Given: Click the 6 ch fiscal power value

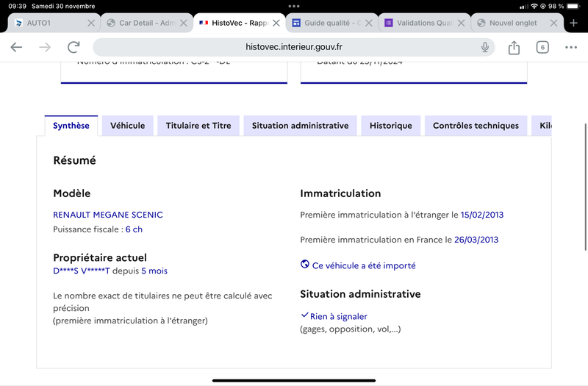Looking at the screenshot, I should [x=134, y=229].
